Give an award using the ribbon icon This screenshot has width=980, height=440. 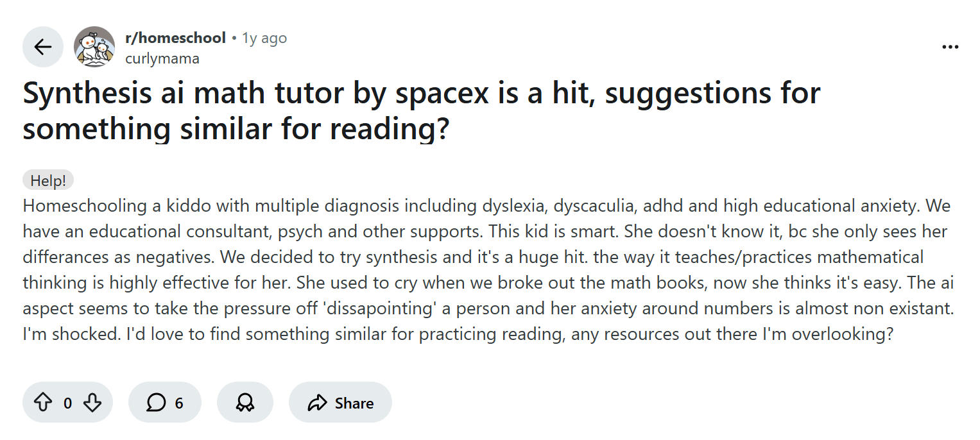[x=245, y=402]
